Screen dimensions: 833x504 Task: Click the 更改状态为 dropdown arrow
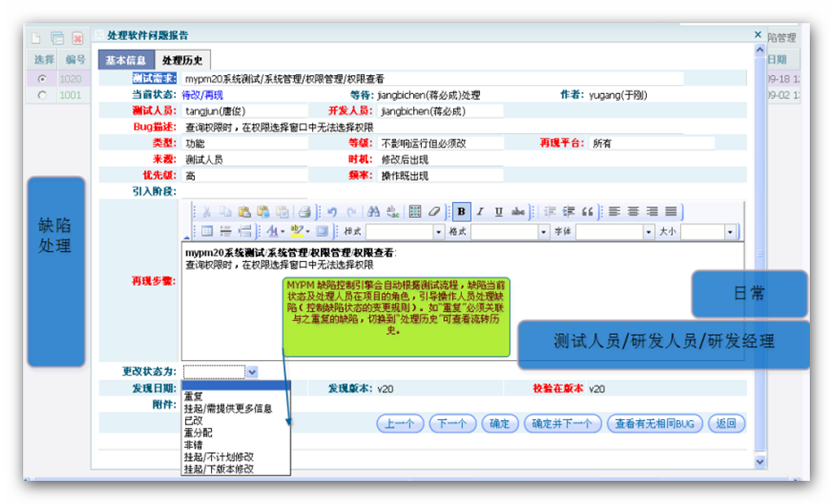(x=252, y=372)
